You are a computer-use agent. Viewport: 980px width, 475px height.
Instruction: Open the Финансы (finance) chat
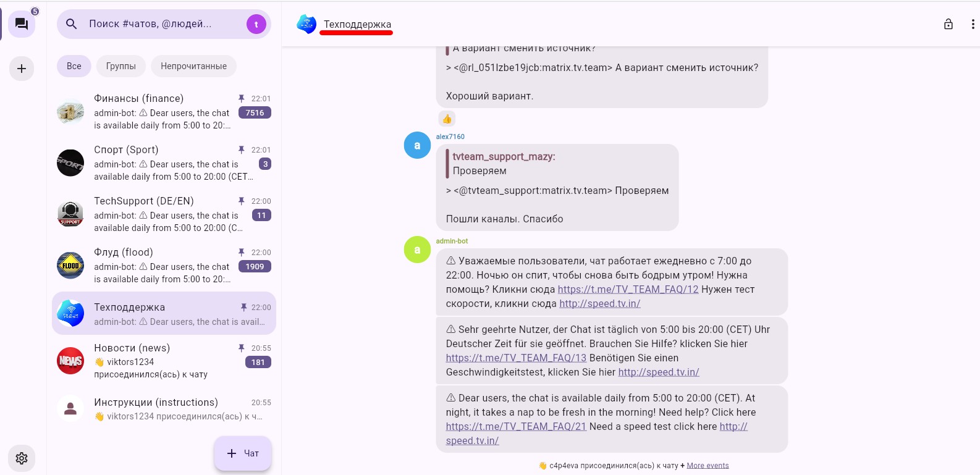164,111
